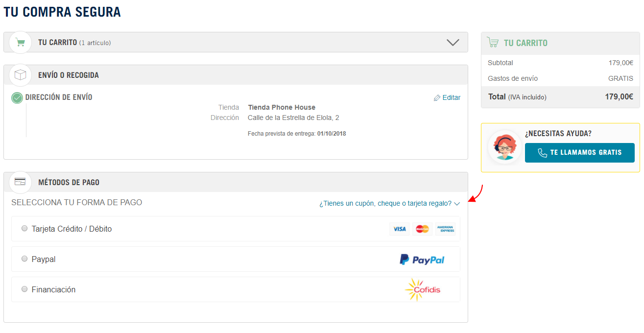644x333 pixels.
Task: Click the cart icon in the right sidebar
Action: click(x=493, y=43)
